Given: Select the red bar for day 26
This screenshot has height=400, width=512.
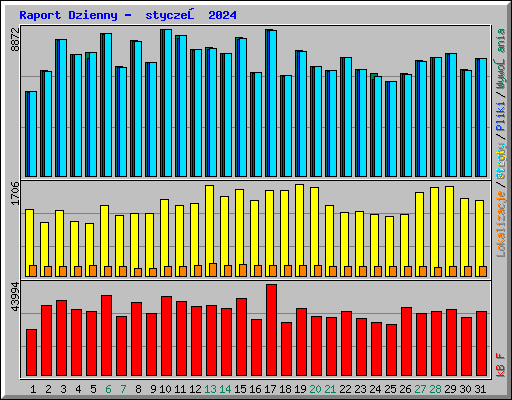Looking at the screenshot, I should tap(406, 342).
